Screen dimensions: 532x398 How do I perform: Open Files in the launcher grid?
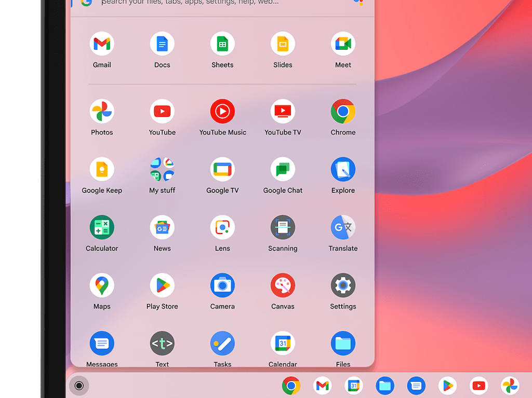click(x=343, y=343)
